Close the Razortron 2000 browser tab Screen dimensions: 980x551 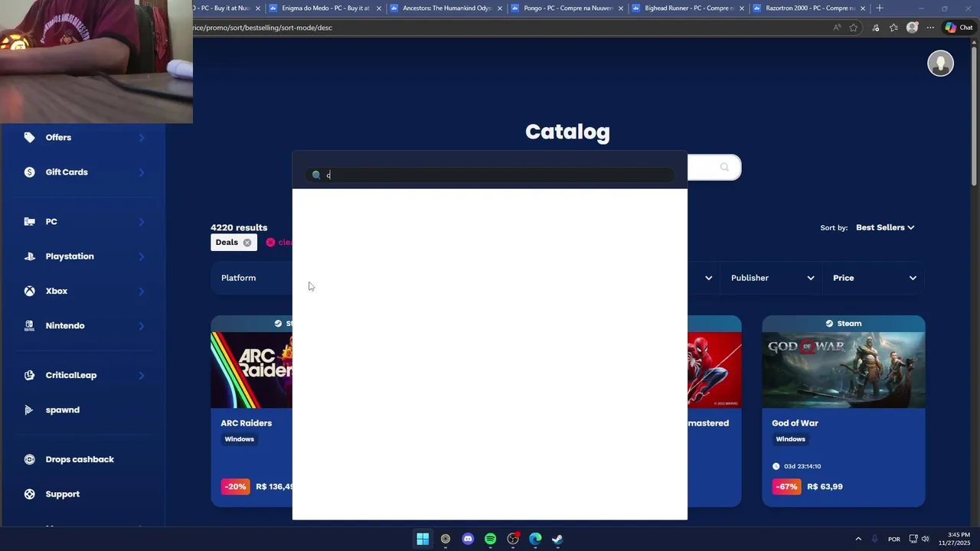pyautogui.click(x=863, y=8)
